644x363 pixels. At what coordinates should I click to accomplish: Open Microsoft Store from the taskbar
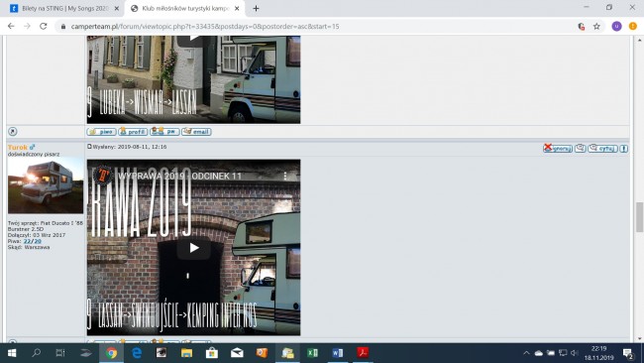tap(212, 353)
